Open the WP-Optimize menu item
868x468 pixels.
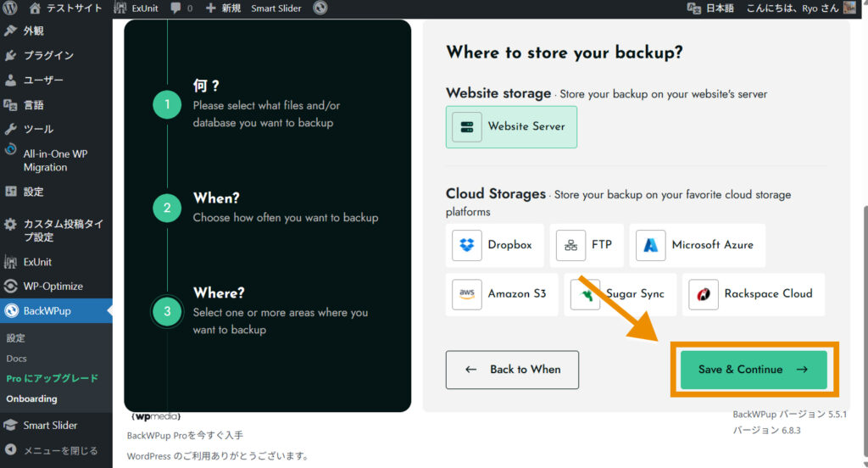click(53, 287)
